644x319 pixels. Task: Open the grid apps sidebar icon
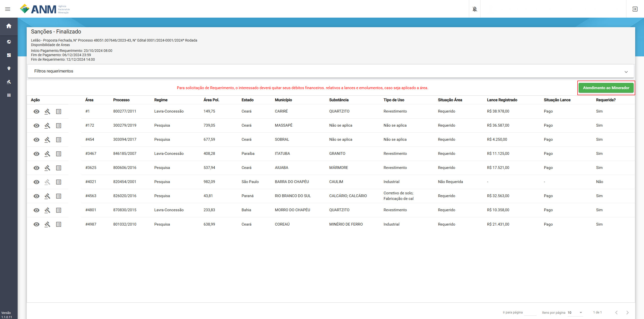pyautogui.click(x=9, y=95)
